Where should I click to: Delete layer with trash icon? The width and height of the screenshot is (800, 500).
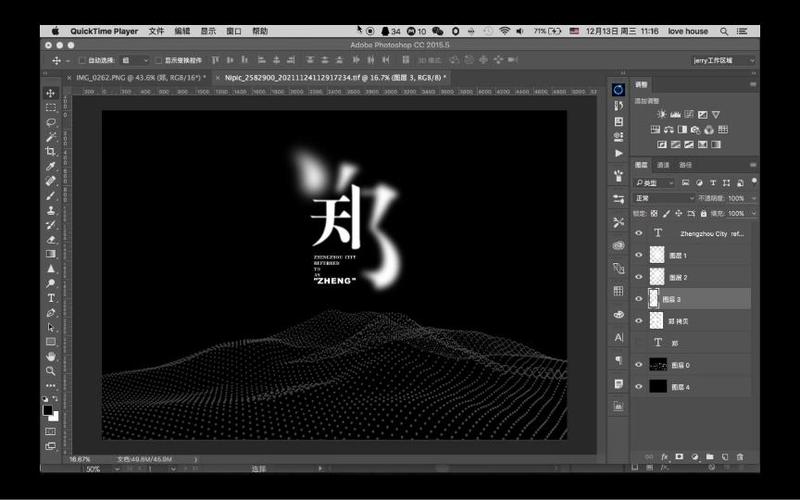click(x=740, y=457)
